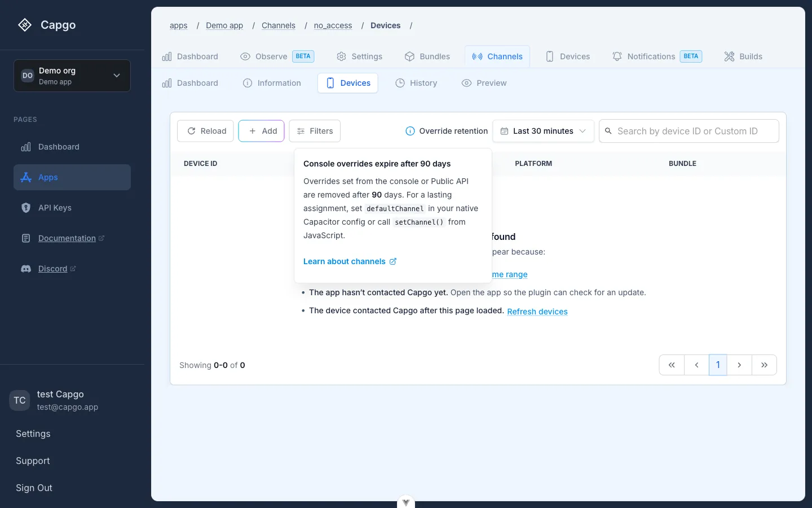Jump to the last page
812x508 pixels.
click(x=764, y=365)
